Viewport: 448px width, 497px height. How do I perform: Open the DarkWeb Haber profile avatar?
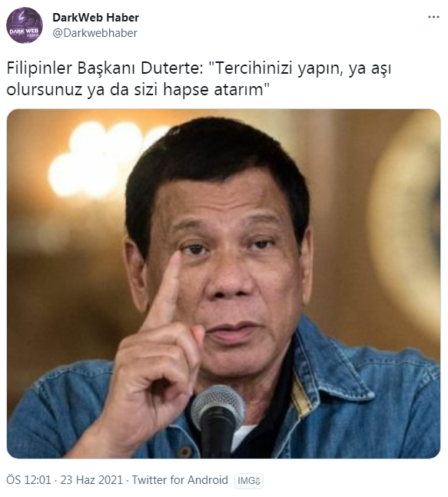(25, 25)
